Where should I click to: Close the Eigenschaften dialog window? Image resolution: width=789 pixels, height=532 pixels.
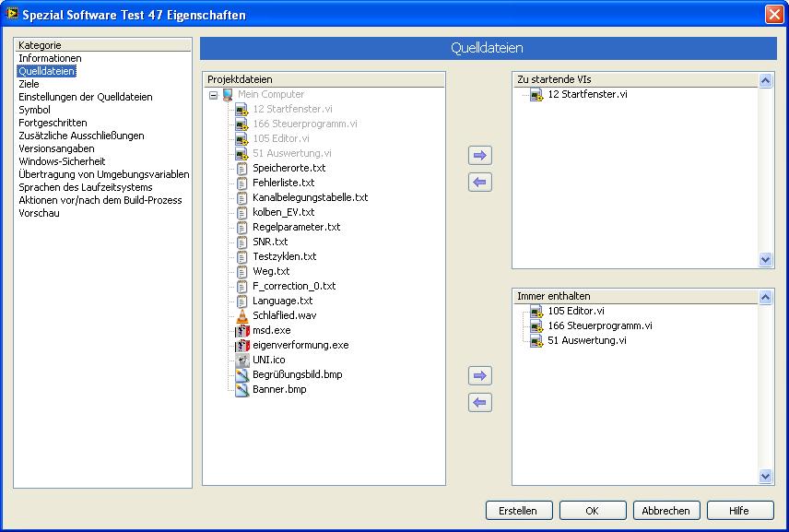coord(774,14)
